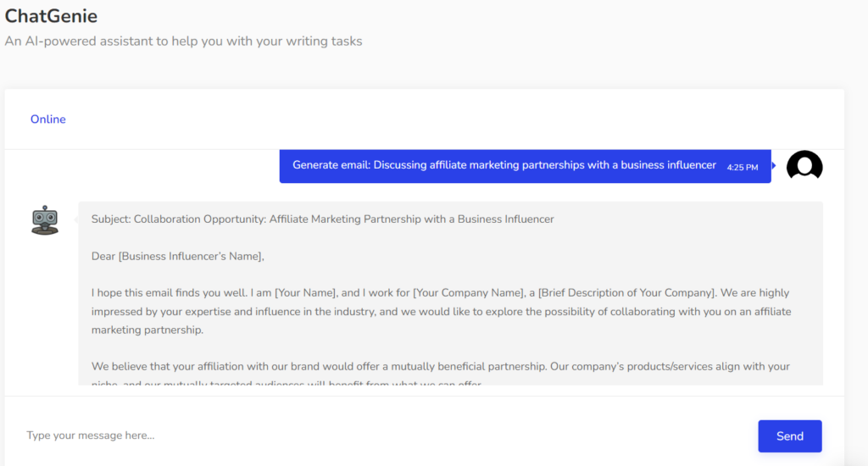Click the email Subject line text

tap(322, 219)
